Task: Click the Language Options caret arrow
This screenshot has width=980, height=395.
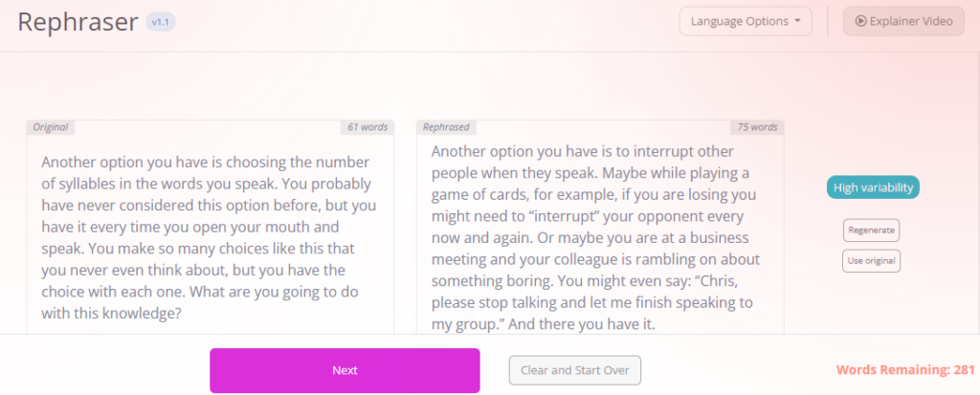Action: tap(797, 21)
